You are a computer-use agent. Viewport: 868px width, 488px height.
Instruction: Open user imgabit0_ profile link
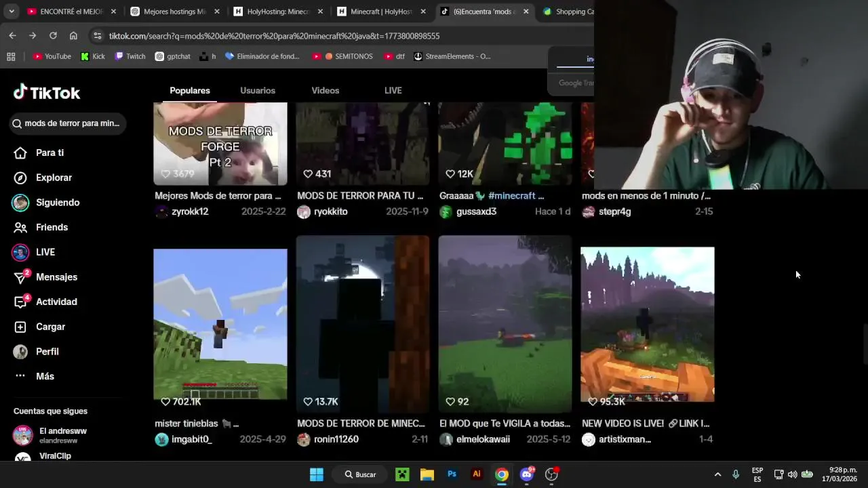[192, 439]
